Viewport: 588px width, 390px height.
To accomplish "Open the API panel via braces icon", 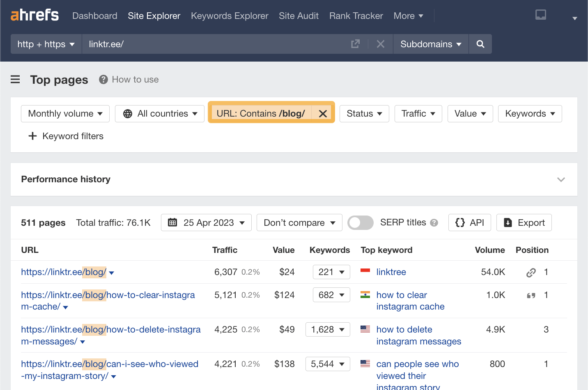I will click(x=460, y=222).
